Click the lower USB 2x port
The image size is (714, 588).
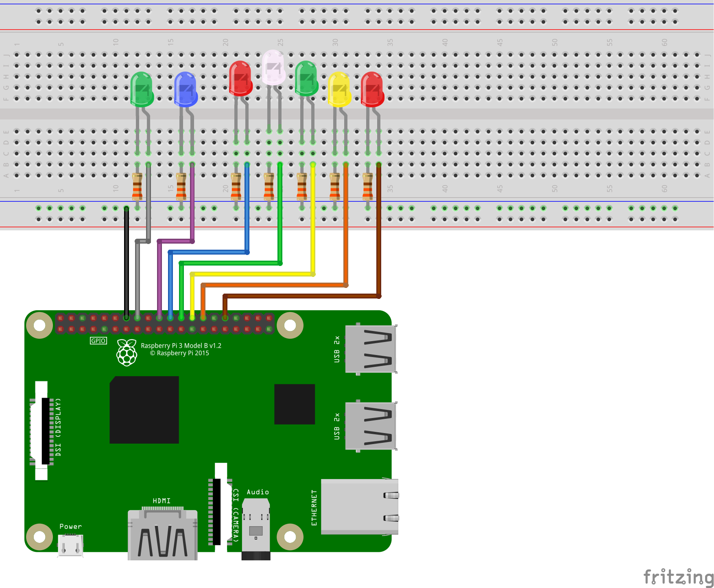(371, 426)
